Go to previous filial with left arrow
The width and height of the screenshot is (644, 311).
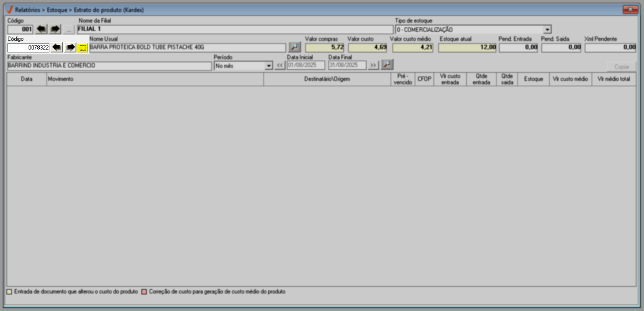coord(41,29)
